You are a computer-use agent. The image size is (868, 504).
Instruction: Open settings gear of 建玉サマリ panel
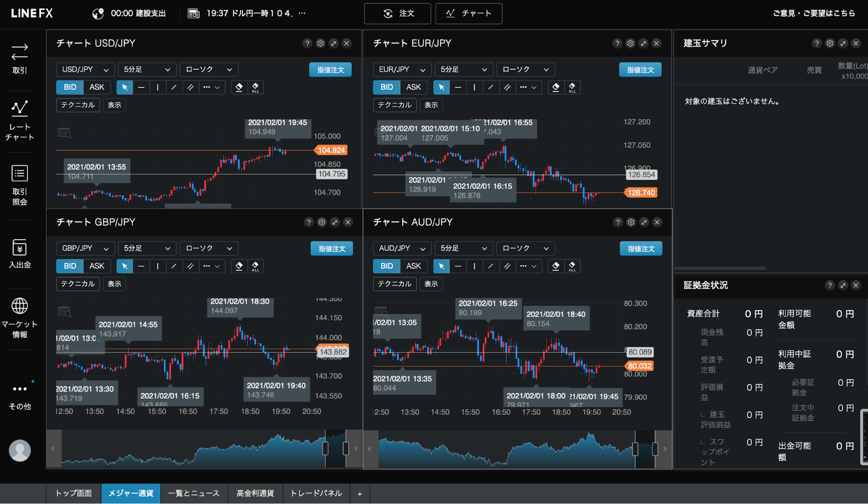[830, 43]
